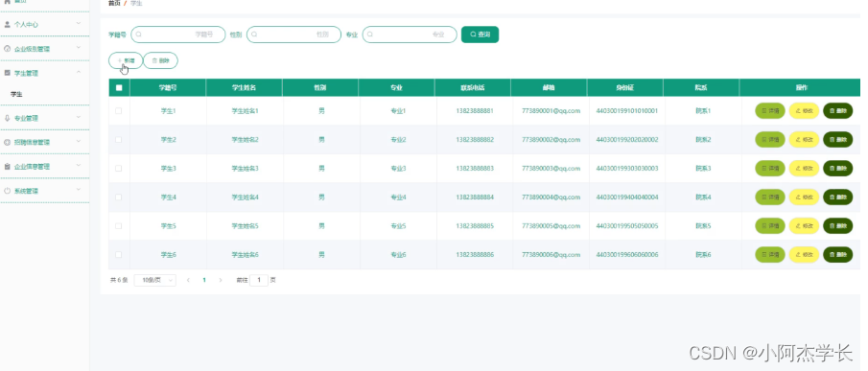Check the box for row 学生4
This screenshot has height=371, width=868.
click(x=119, y=197)
